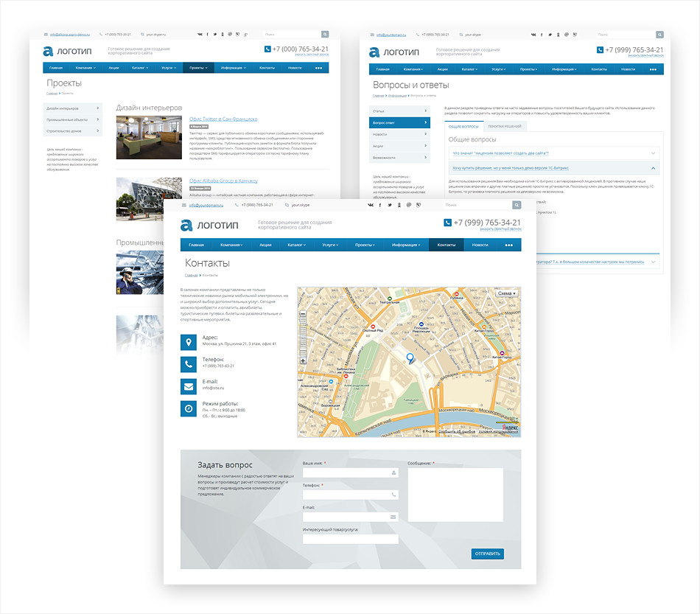Open the Схема map type dropdown

(505, 293)
